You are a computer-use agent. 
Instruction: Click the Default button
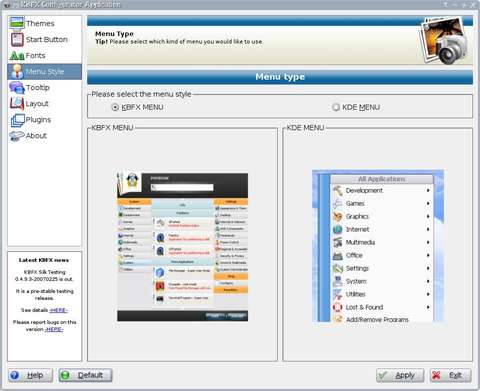tap(85, 375)
